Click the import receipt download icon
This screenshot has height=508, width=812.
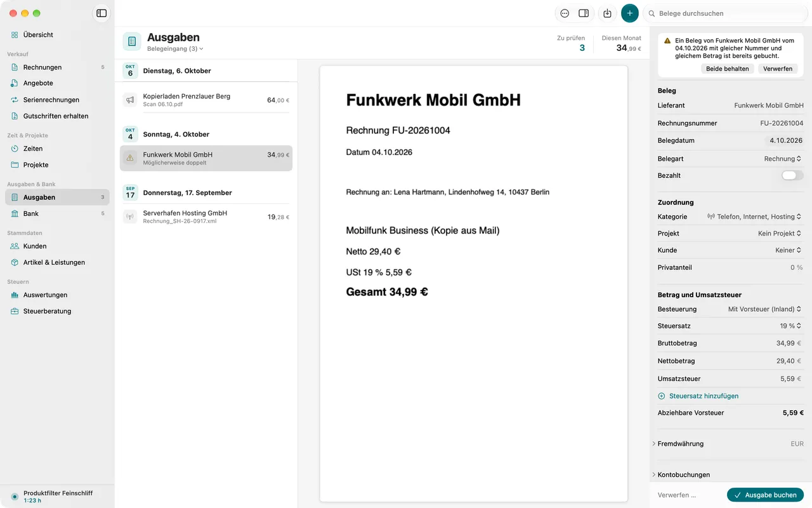[x=607, y=13]
